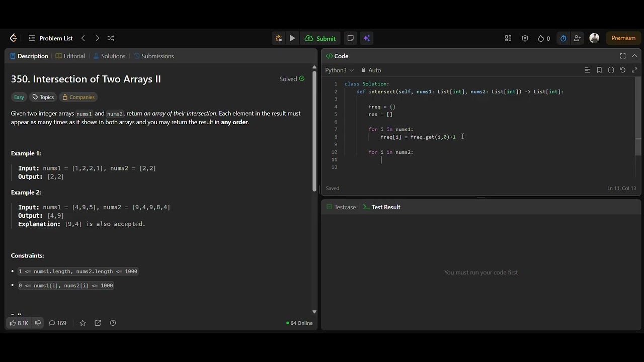The height and width of the screenshot is (362, 644).
Task: Like the problem with thumbs up
Action: (x=19, y=323)
